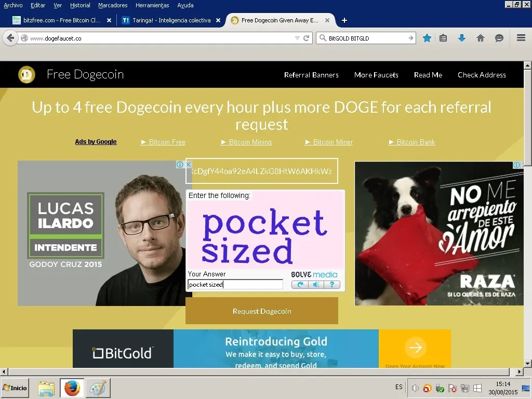Click the horizontal scrollbar right arrow

[x=519, y=371]
